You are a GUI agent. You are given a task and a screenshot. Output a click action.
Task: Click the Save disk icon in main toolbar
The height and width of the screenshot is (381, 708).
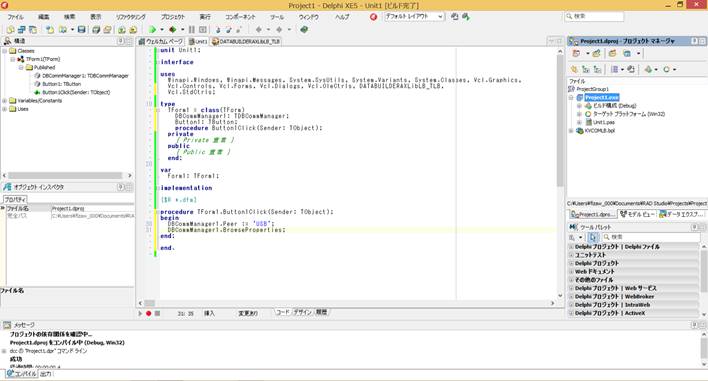[x=81, y=30]
